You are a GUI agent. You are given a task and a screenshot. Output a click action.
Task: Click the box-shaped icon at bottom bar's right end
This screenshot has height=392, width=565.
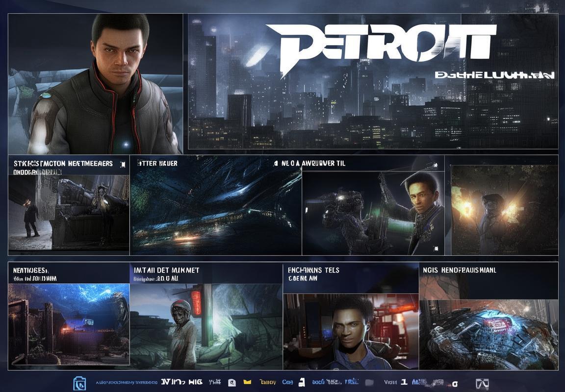coord(482,383)
